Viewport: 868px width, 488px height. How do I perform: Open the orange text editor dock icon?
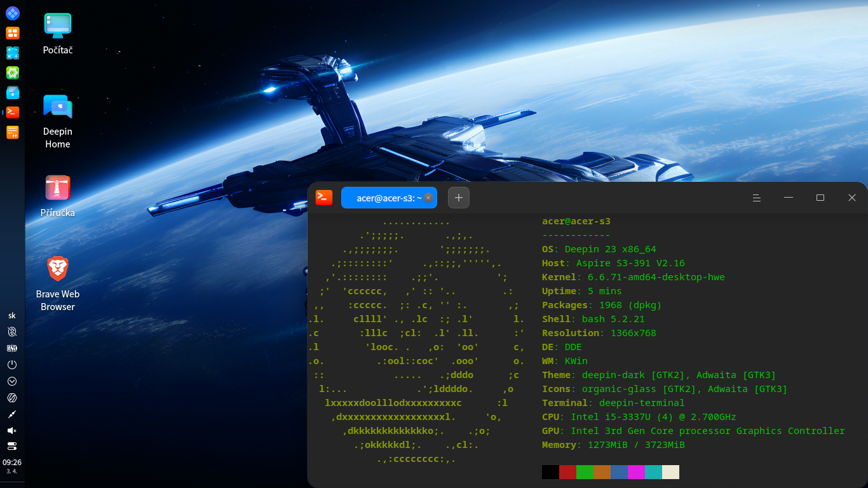coord(12,132)
